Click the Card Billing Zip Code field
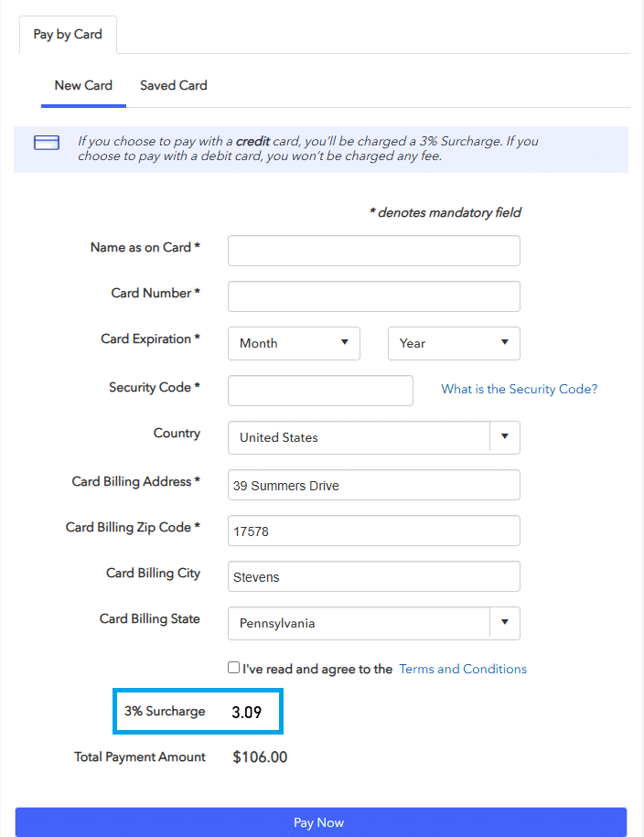Image resolution: width=644 pixels, height=837 pixels. pos(373,531)
